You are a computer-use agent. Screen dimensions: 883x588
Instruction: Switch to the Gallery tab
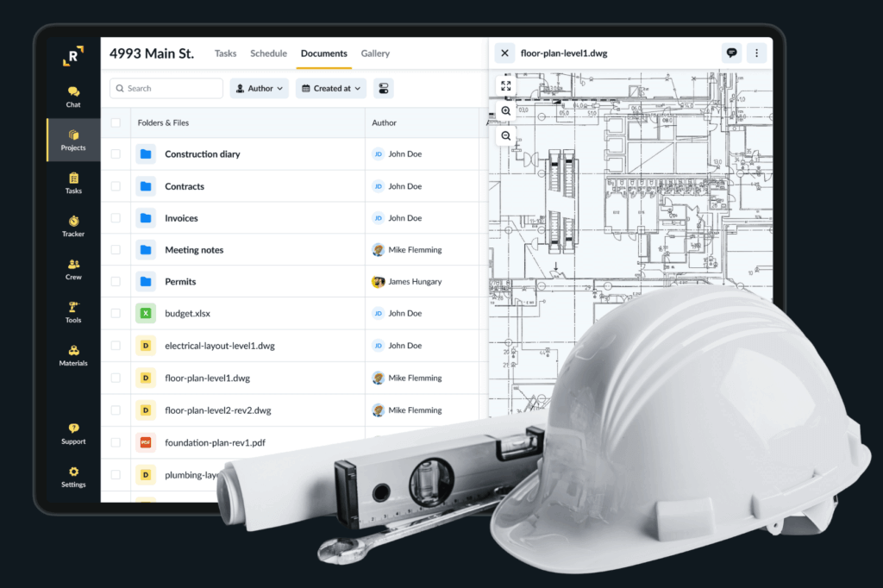375,53
